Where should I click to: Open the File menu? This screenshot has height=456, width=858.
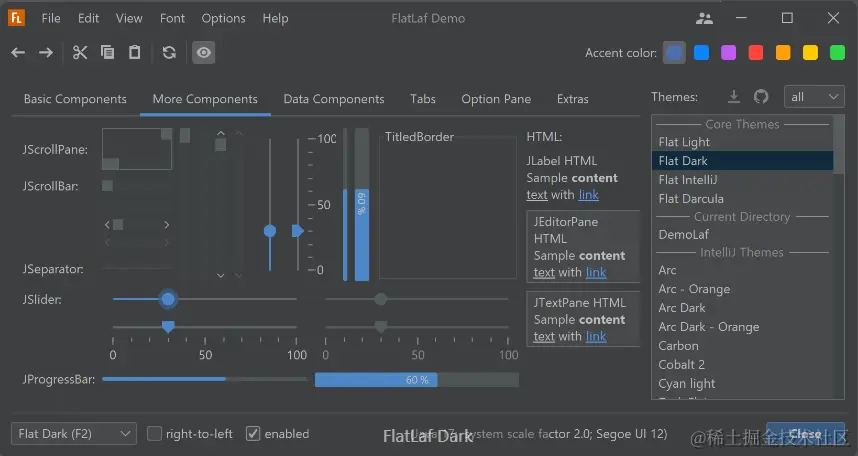coord(51,19)
